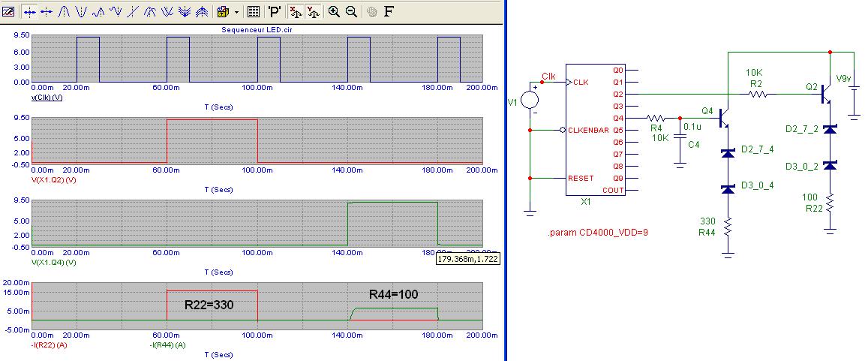This screenshot has height=361, width=868.
Task: Toggle the X auto-scale balance icon
Action: point(297,11)
